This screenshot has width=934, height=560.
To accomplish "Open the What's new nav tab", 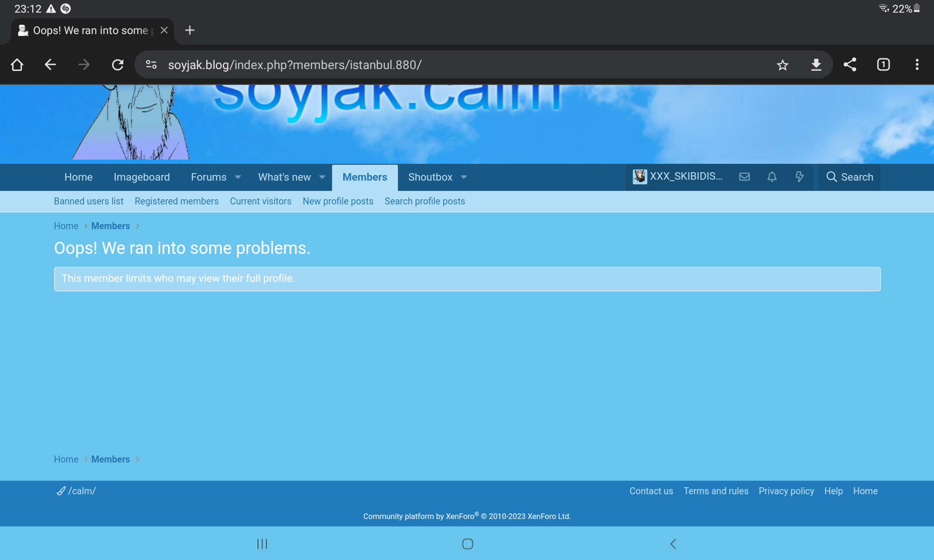I will 284,177.
